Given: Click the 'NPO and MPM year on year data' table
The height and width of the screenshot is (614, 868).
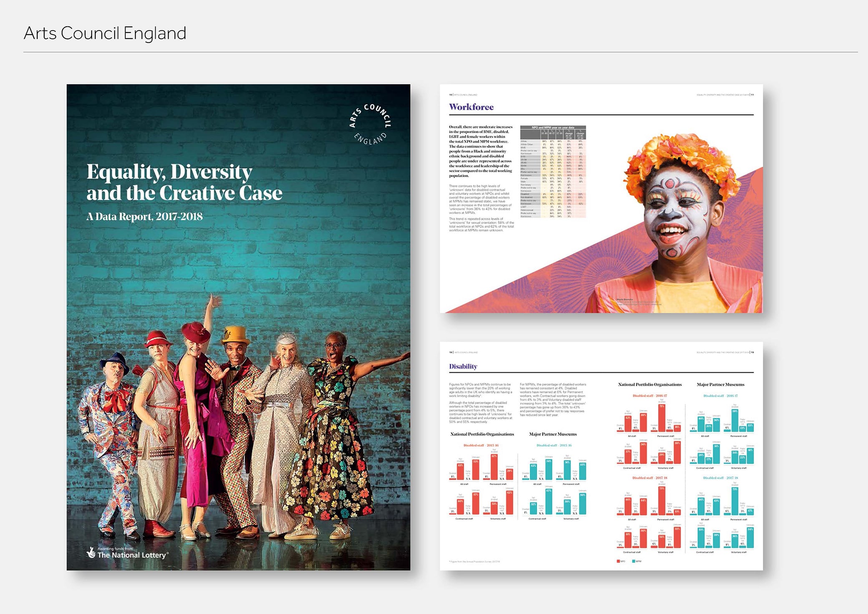Looking at the screenshot, I should [553, 172].
